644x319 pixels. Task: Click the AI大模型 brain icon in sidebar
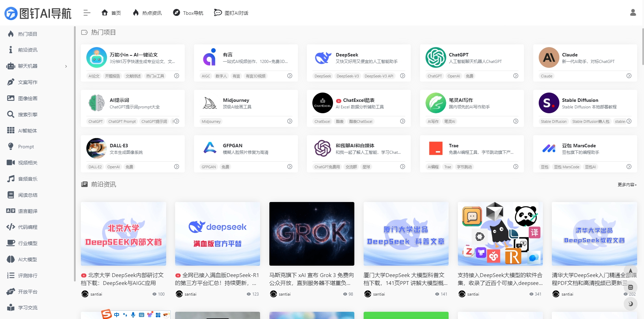pyautogui.click(x=11, y=259)
